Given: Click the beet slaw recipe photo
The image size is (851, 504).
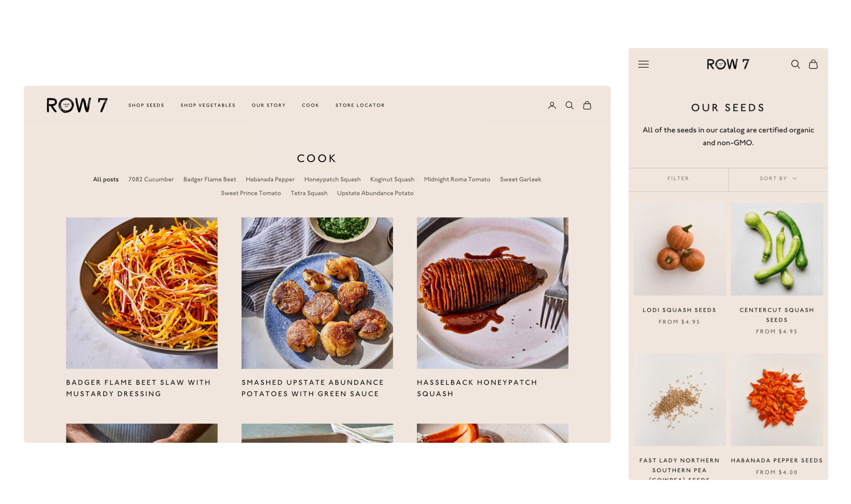Looking at the screenshot, I should [x=142, y=293].
